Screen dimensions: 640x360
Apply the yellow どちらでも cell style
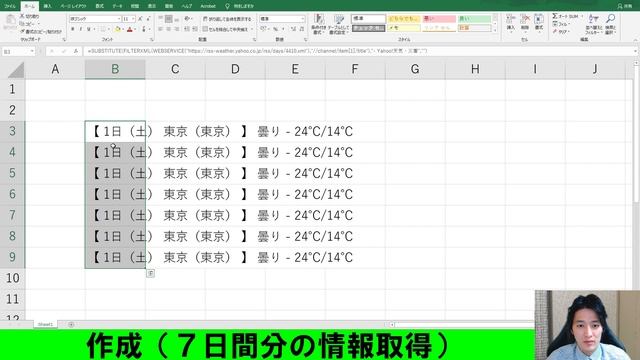click(404, 19)
